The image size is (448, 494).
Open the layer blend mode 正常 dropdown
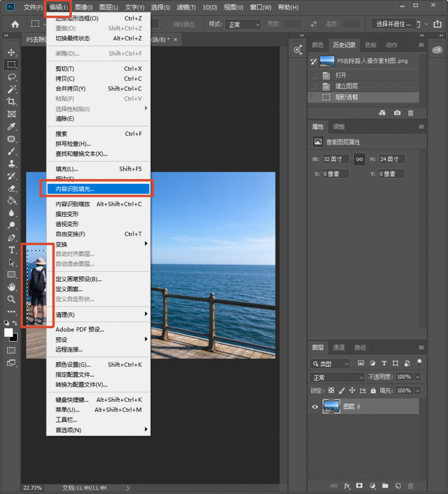point(337,377)
